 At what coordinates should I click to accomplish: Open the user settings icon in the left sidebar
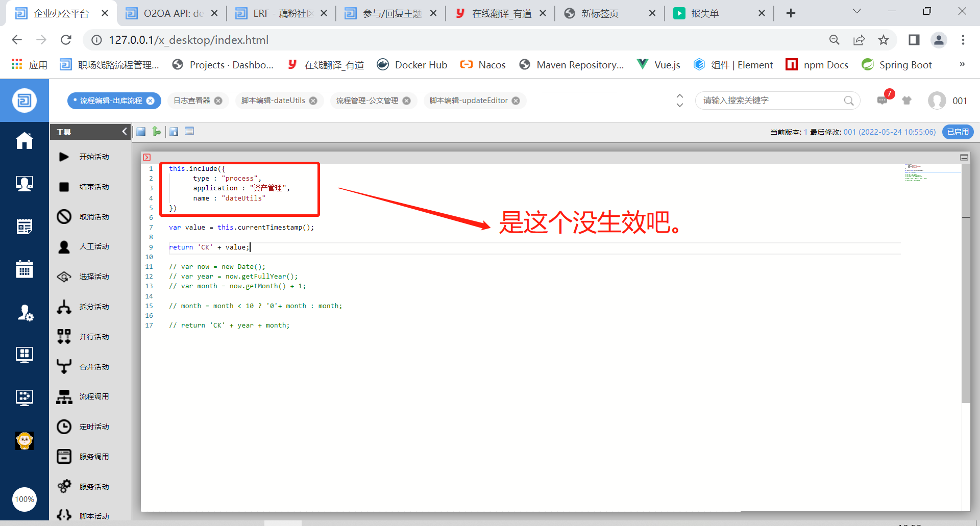(x=24, y=312)
